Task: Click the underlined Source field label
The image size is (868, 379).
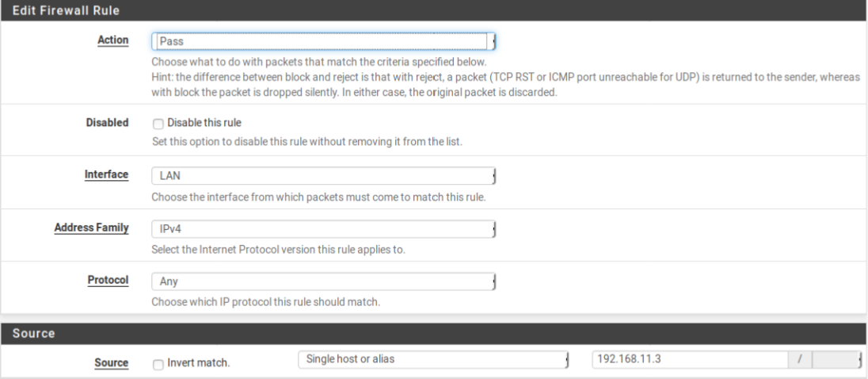Action: pyautogui.click(x=112, y=362)
